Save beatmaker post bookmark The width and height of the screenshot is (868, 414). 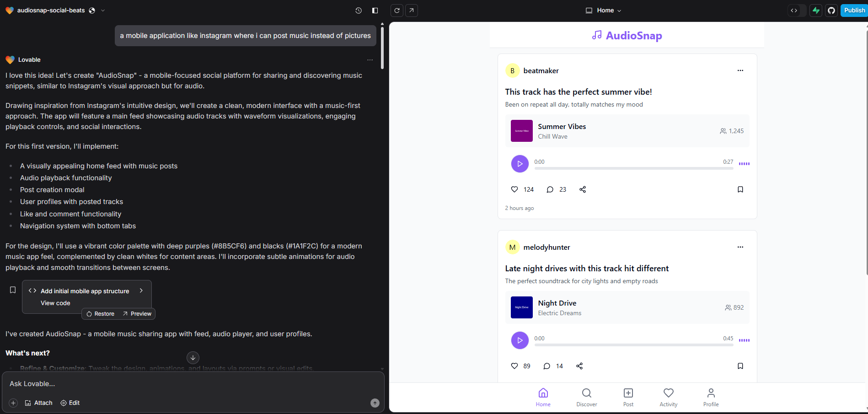tap(740, 189)
